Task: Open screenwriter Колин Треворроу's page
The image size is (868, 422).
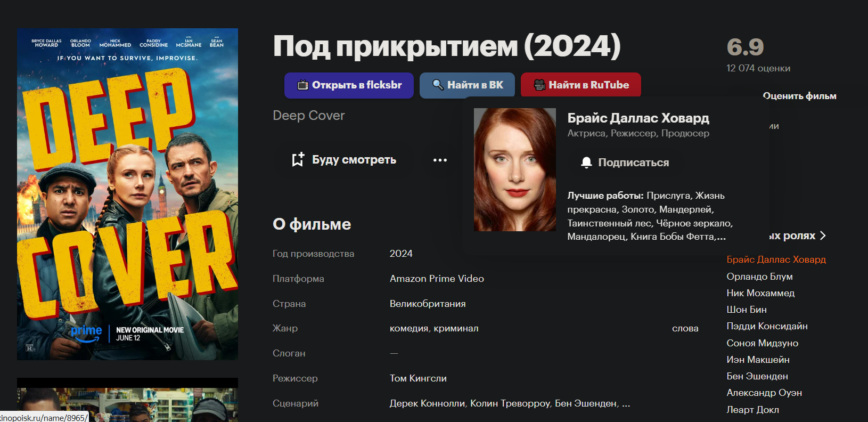Action: click(x=510, y=403)
